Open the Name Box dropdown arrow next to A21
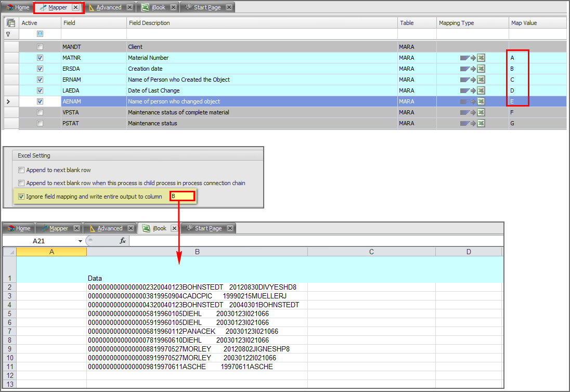The height and width of the screenshot is (392, 570). coord(80,241)
